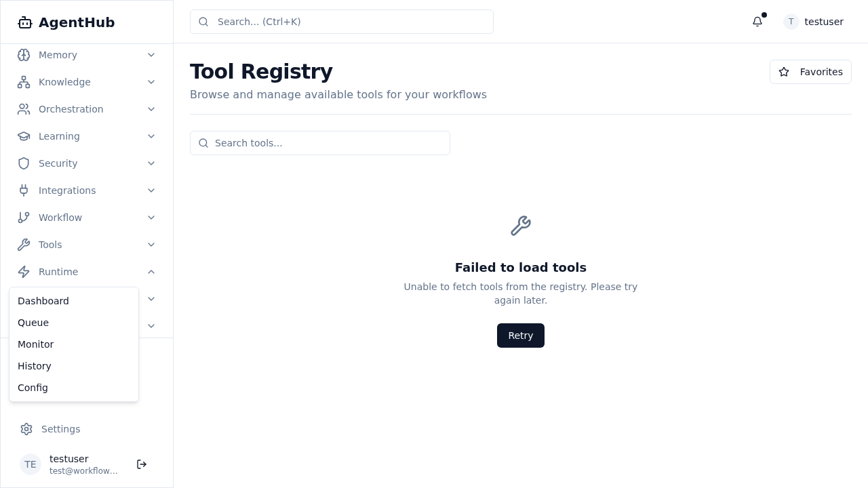The image size is (868, 488).
Task: Click the Integrations plug icon
Action: pyautogui.click(x=24, y=190)
